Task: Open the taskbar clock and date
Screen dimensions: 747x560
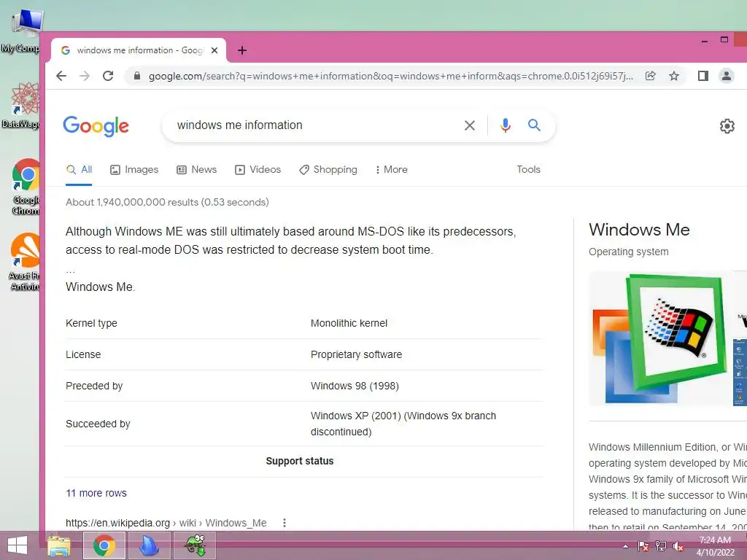Action: [715, 546]
